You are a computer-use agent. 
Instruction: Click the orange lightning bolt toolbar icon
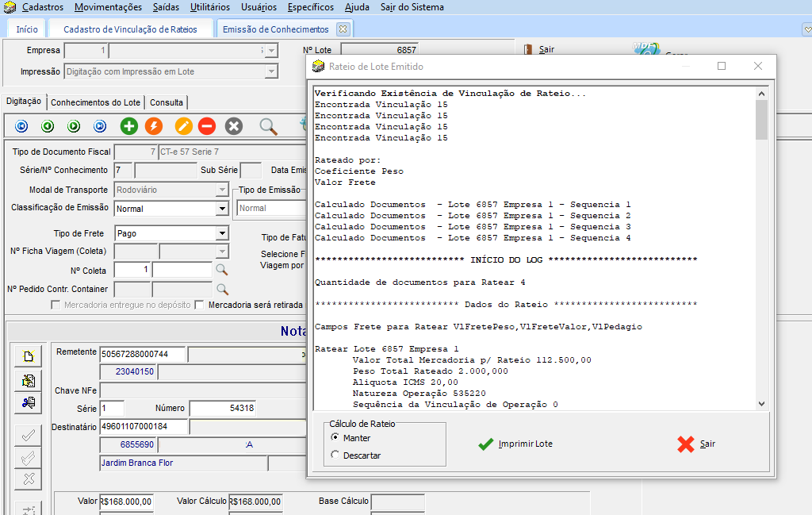[x=154, y=126]
